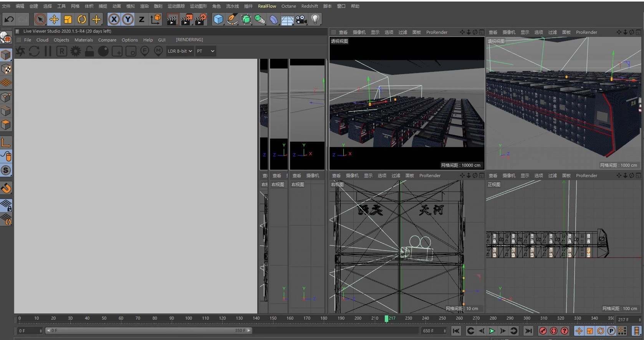Toggle the Live Viewer resolution lock
644x340 pixels.
(x=89, y=51)
